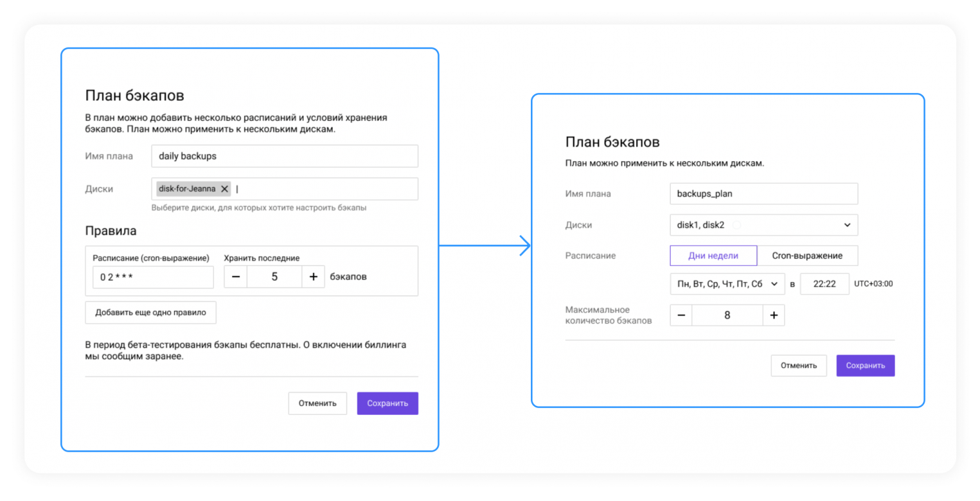The image size is (980, 501).
Task: Focus the 'daily backups' plan name field
Action: pos(285,156)
